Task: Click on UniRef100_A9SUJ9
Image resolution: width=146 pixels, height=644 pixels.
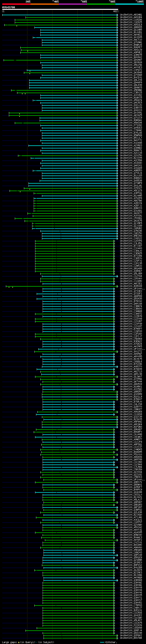Action: [131, 50]
